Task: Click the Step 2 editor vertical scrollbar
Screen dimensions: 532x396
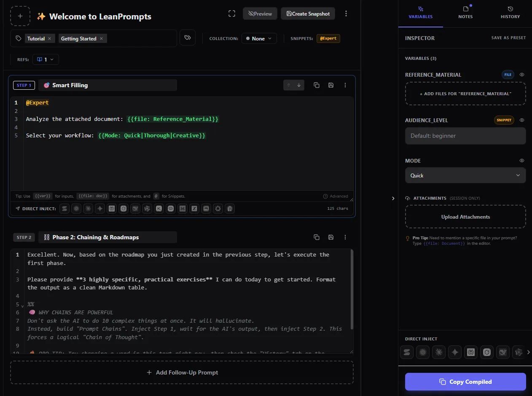Action: tap(352, 289)
